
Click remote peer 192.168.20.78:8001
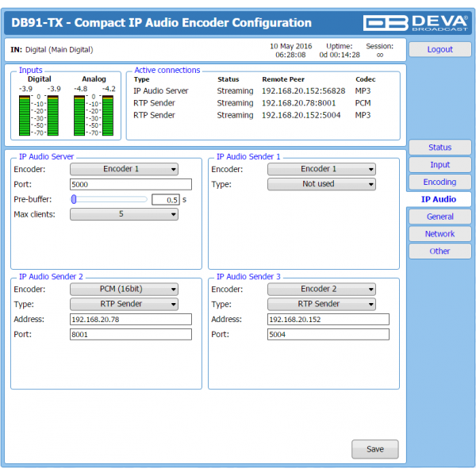(x=299, y=103)
